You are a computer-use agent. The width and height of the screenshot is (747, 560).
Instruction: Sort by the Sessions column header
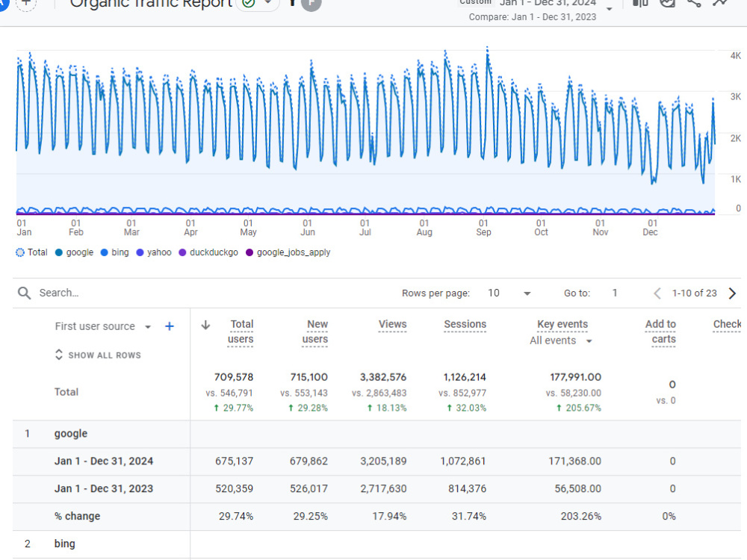point(465,324)
